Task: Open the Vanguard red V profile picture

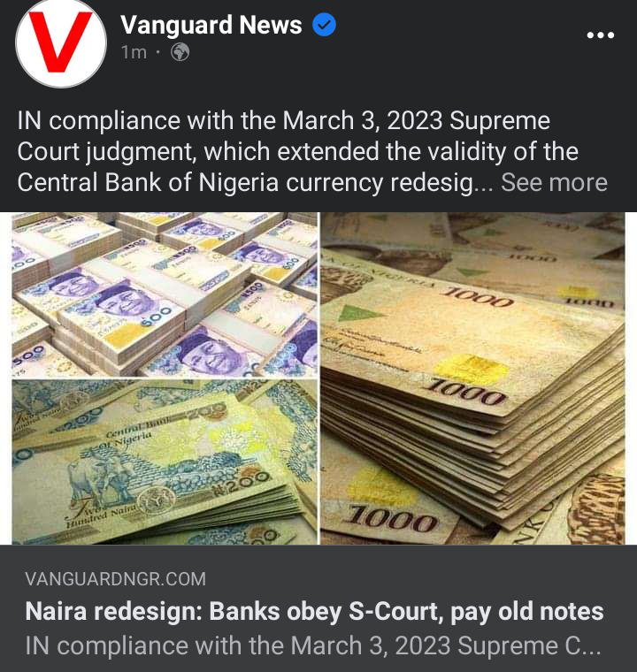Action: (61, 42)
